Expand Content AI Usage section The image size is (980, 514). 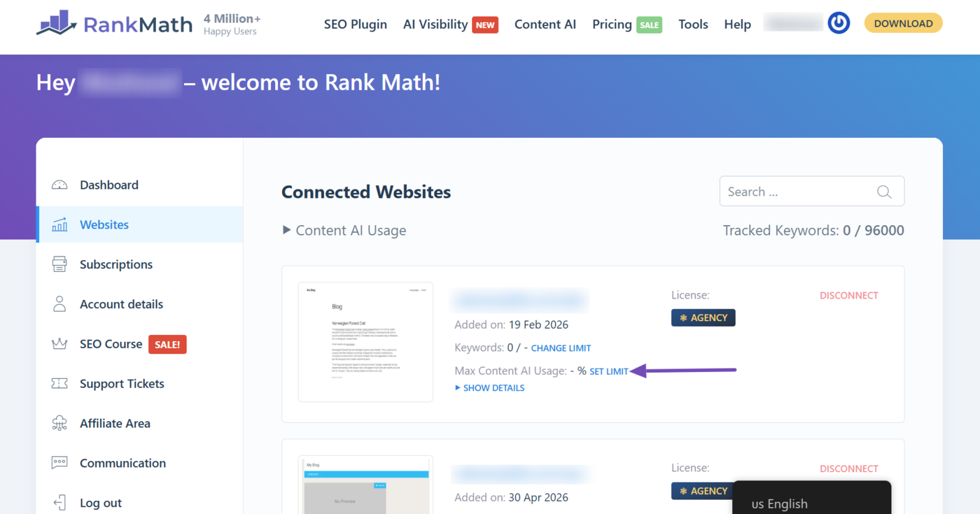(x=344, y=230)
